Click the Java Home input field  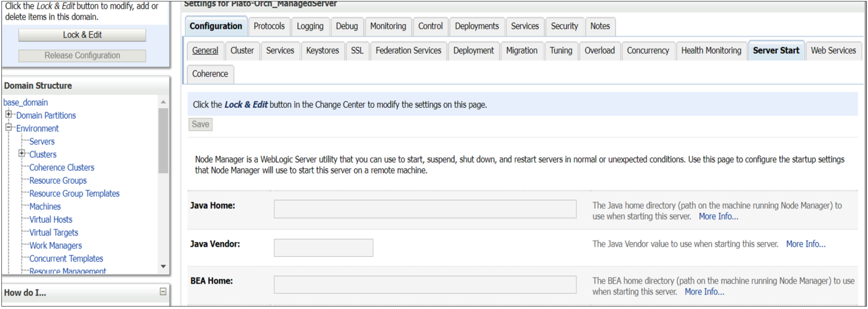coord(425,209)
